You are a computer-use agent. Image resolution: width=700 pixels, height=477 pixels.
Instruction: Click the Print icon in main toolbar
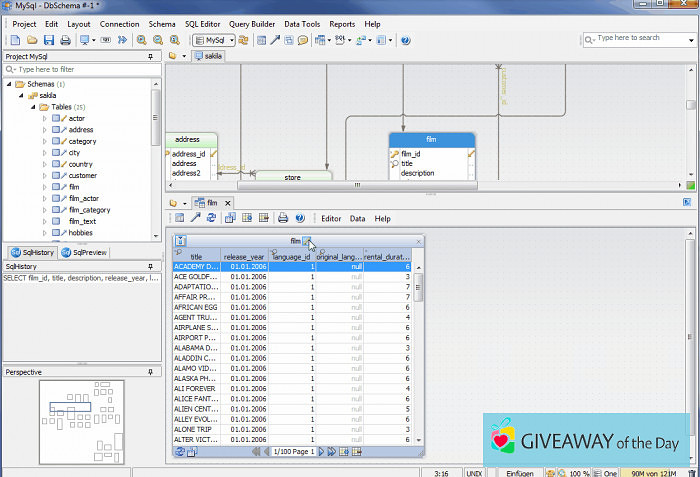click(65, 41)
